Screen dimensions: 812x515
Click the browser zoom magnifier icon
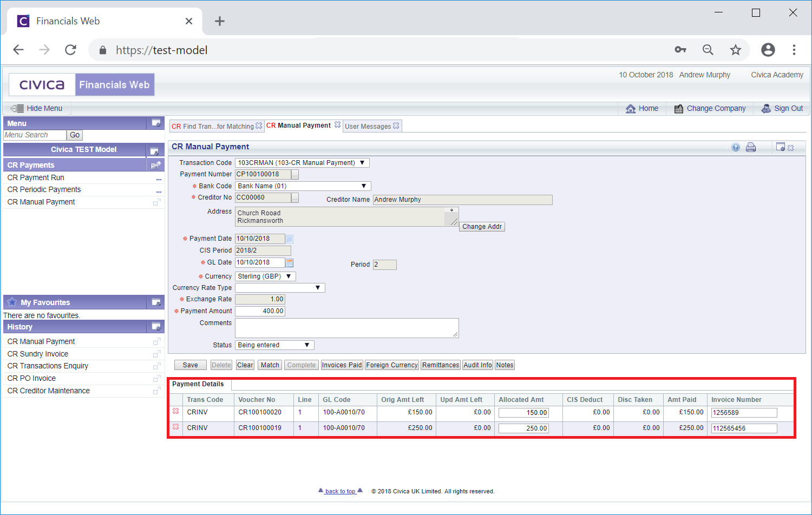coord(708,50)
